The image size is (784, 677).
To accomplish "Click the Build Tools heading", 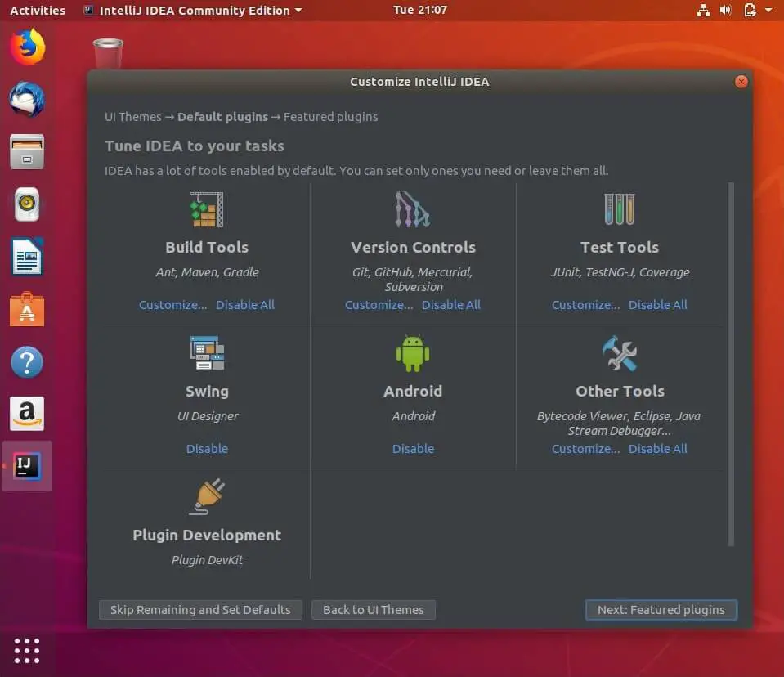I will [x=207, y=247].
